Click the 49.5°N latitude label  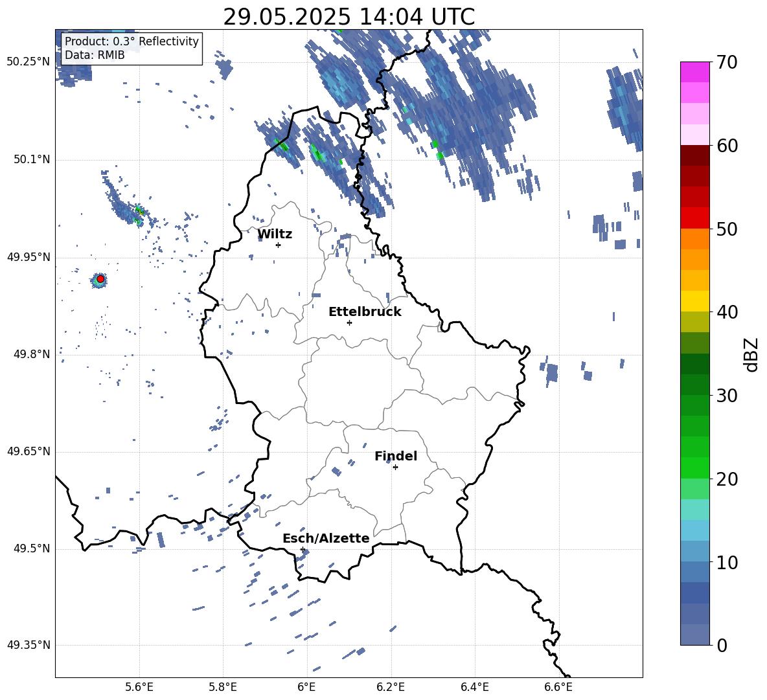point(32,548)
